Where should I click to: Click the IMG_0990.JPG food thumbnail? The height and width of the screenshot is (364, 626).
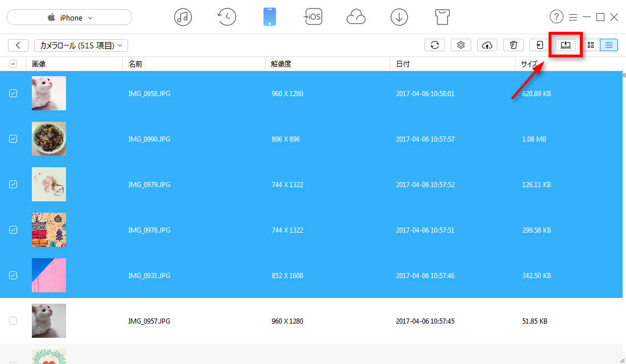point(49,139)
